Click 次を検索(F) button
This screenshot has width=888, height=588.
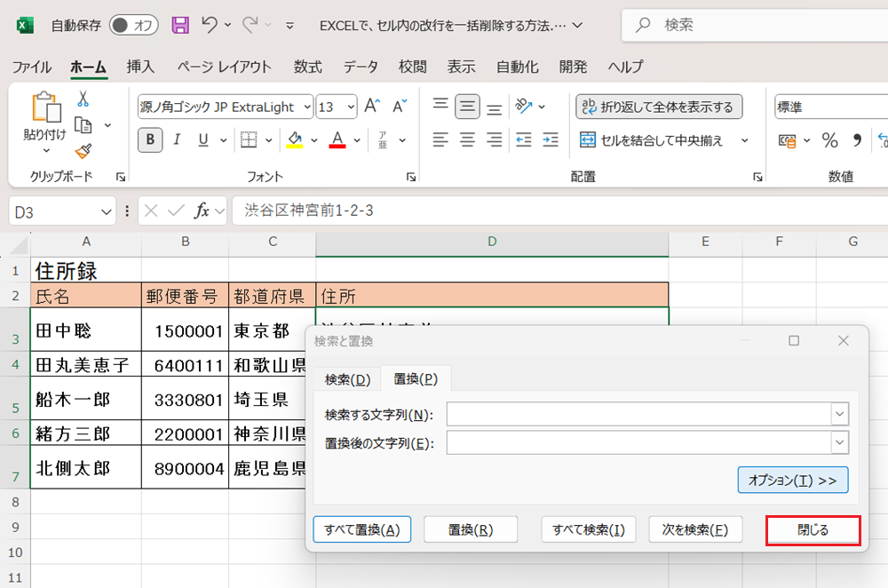[x=695, y=529]
